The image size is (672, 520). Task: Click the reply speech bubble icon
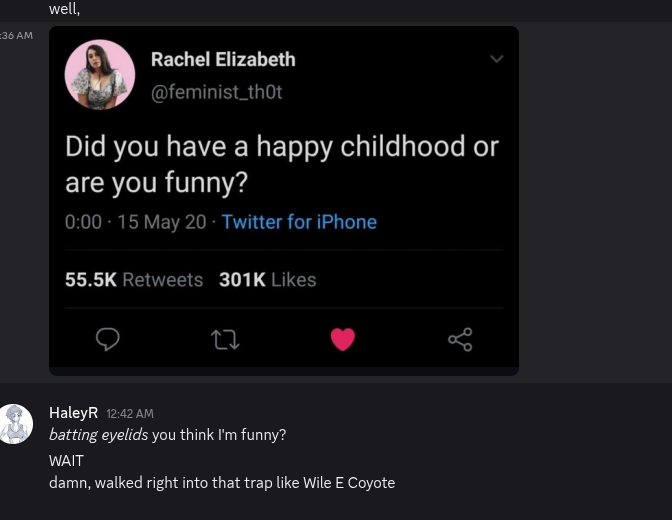pyautogui.click(x=107, y=340)
